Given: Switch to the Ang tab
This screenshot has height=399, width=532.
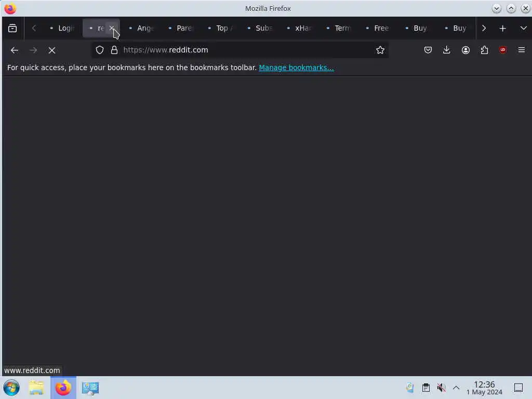Looking at the screenshot, I should tap(141, 28).
